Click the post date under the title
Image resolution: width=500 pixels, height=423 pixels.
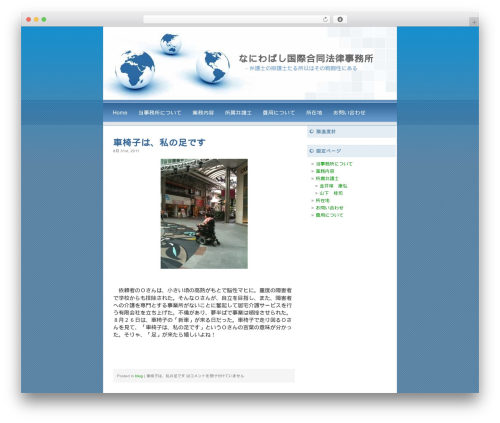point(126,151)
